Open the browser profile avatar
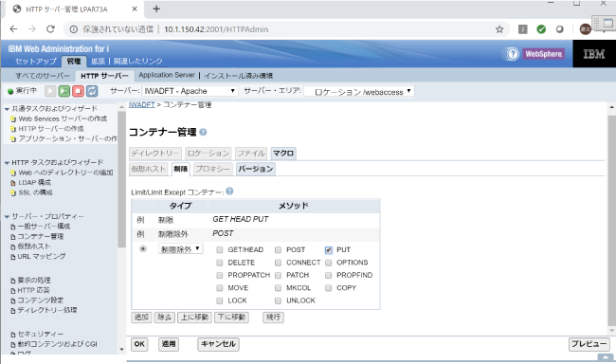 coord(586,29)
